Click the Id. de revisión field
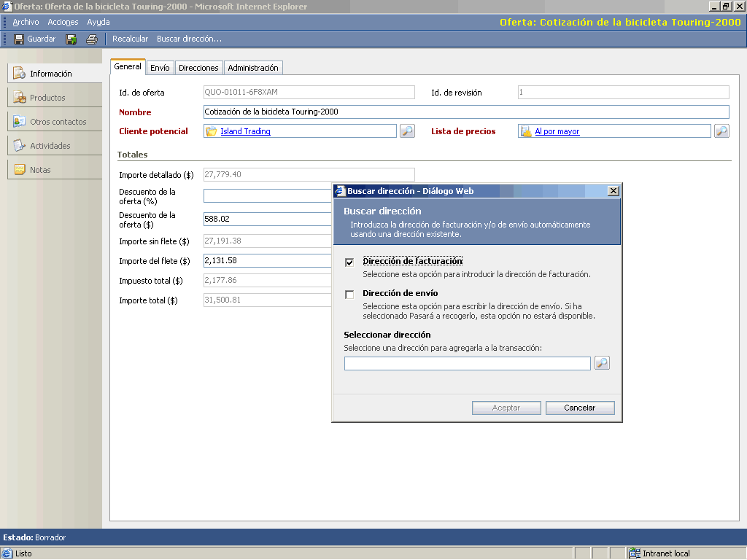This screenshot has height=560, width=747. (x=624, y=93)
